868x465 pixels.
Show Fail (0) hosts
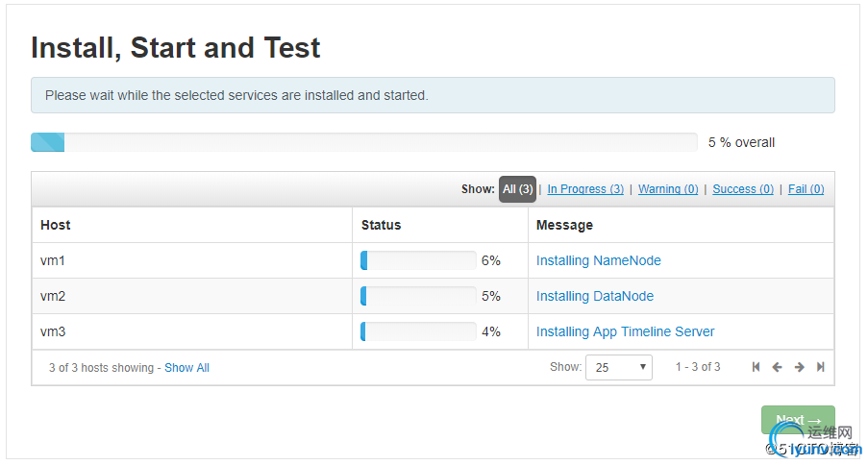point(806,189)
